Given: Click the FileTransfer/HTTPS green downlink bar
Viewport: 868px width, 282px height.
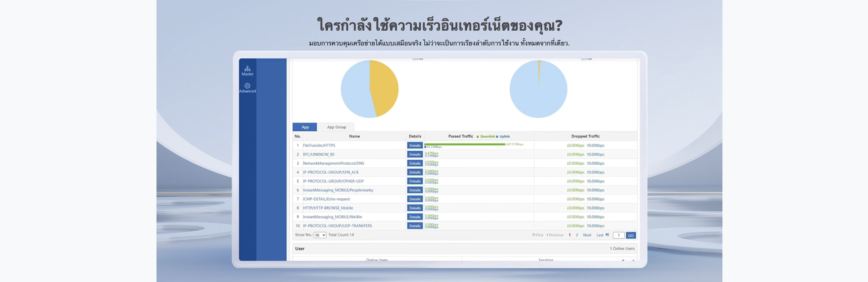Looking at the screenshot, I should (464, 144).
